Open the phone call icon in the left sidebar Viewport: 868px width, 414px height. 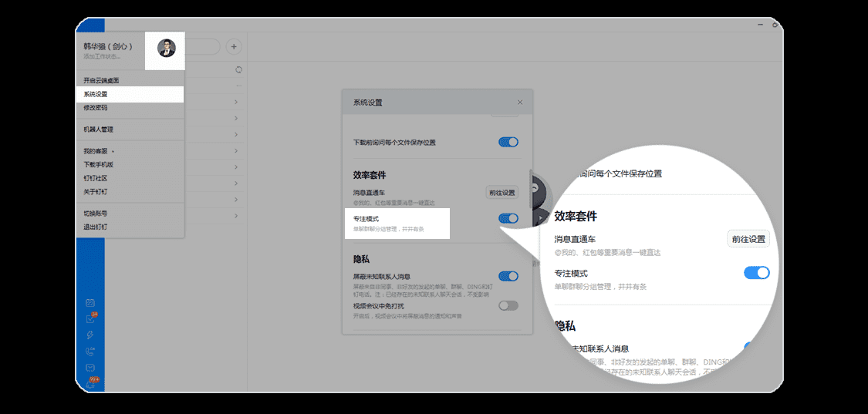[90, 351]
